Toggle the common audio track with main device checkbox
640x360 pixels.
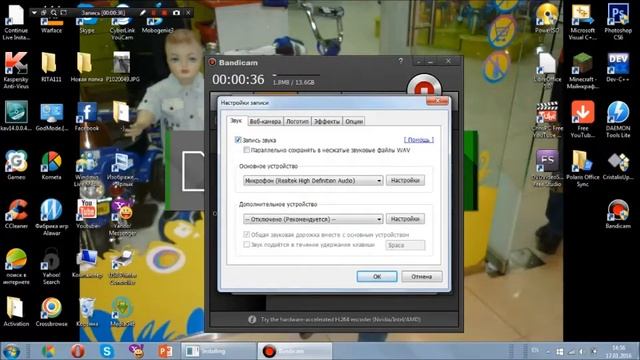(247, 234)
